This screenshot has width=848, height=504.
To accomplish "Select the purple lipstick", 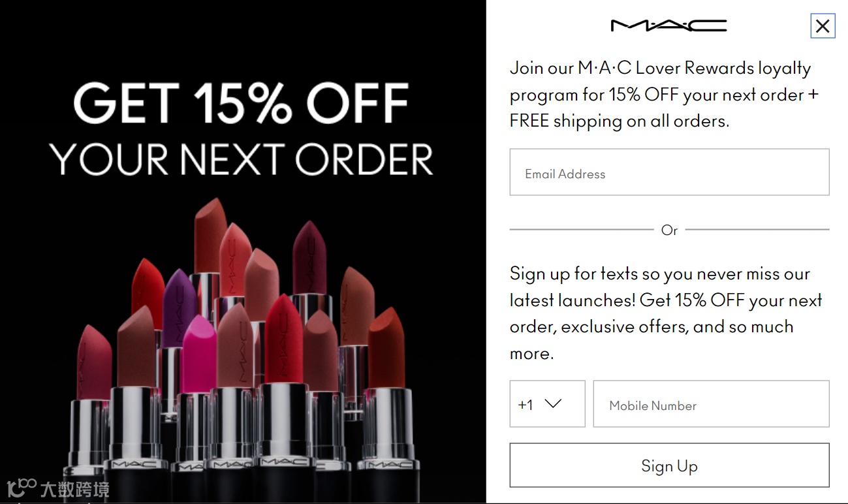I will (x=178, y=308).
